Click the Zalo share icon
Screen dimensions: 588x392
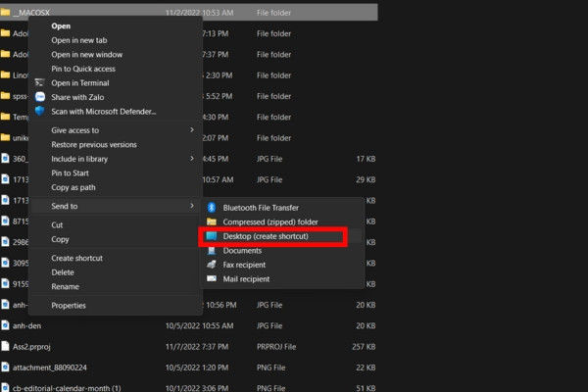(40, 97)
